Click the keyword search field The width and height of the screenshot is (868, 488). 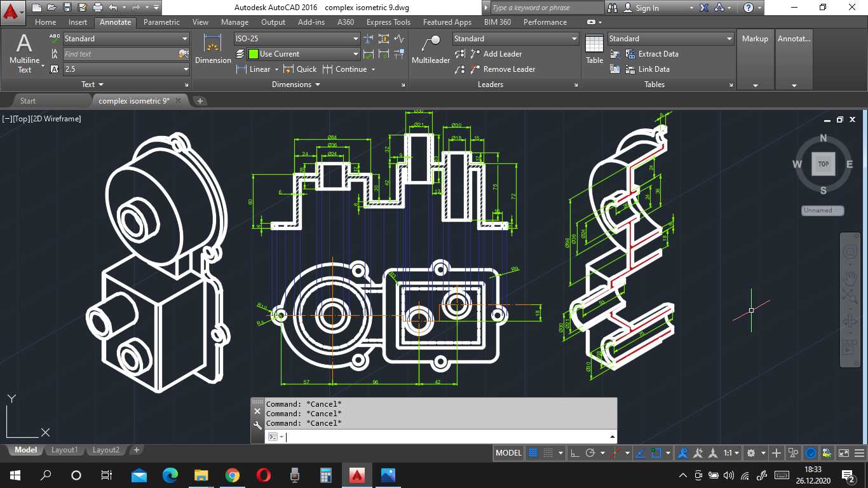point(546,8)
